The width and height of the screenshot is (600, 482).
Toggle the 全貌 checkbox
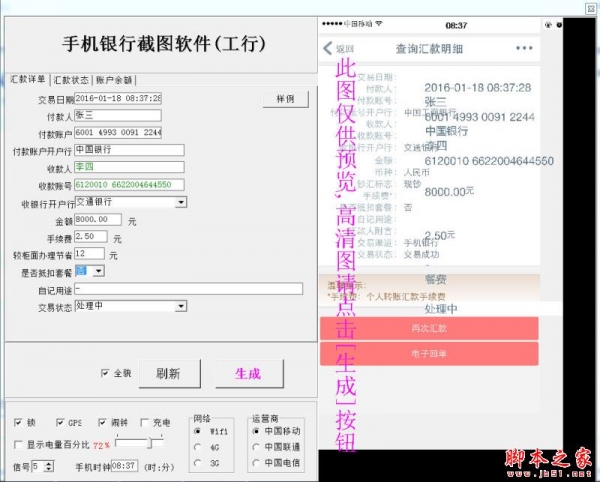pos(104,373)
